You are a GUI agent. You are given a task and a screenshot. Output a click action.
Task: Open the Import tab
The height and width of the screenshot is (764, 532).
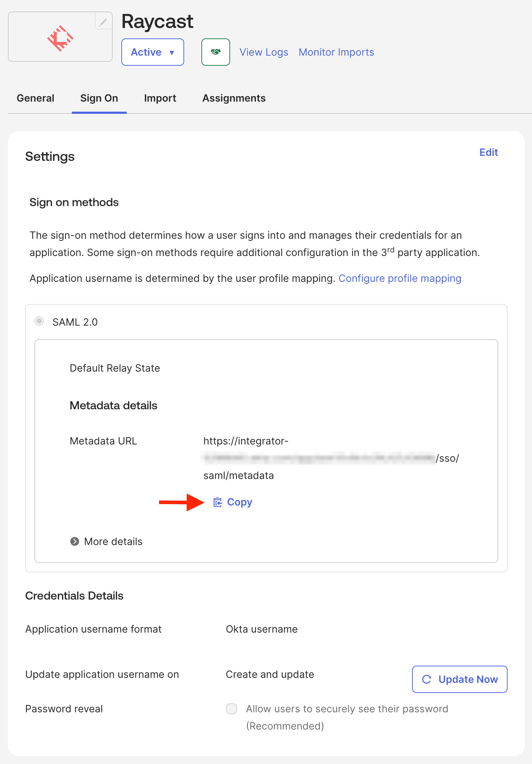coord(160,98)
